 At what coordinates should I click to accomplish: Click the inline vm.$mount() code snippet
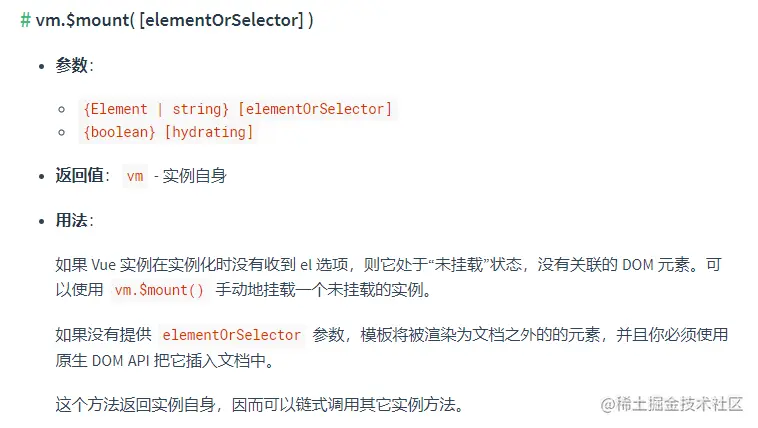pyautogui.click(x=159, y=290)
